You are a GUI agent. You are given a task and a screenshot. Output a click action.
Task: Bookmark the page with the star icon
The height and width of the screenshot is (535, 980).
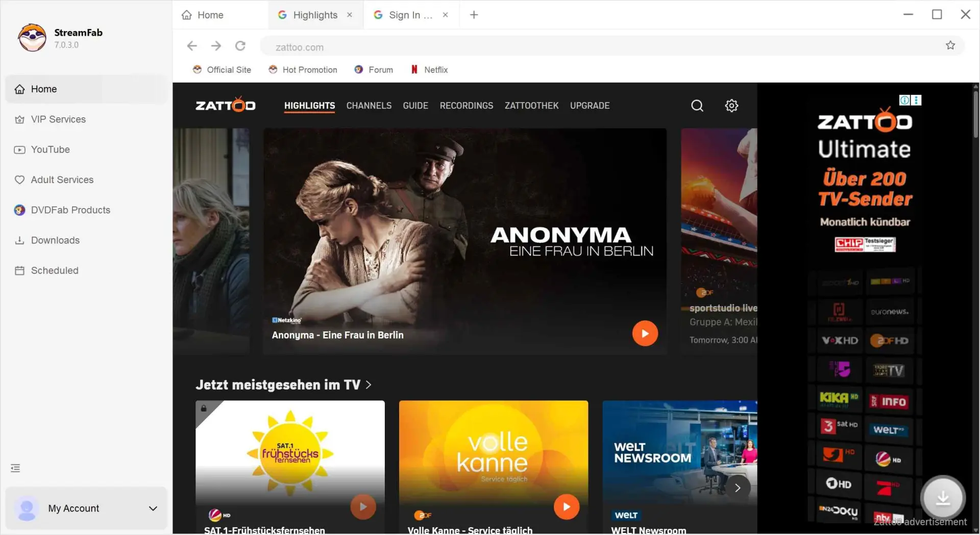click(x=950, y=45)
